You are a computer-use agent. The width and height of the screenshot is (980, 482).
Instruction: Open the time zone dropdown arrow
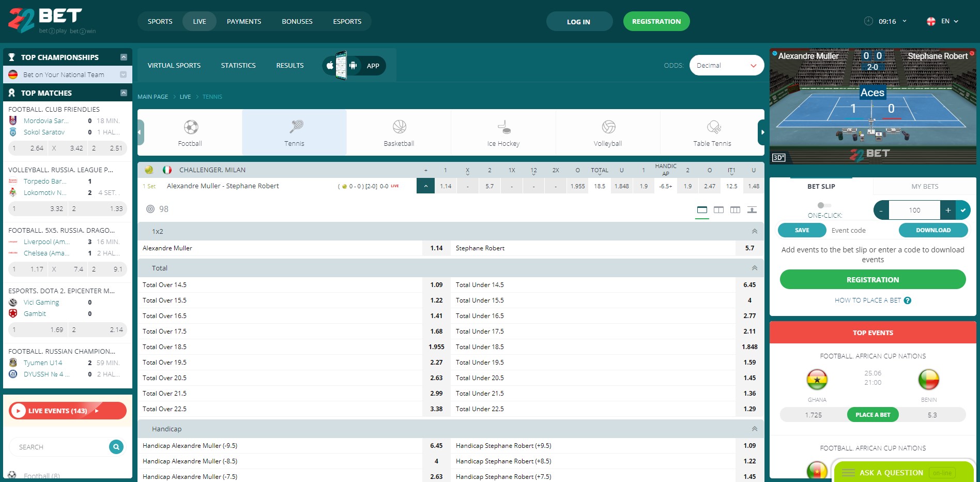click(x=905, y=21)
